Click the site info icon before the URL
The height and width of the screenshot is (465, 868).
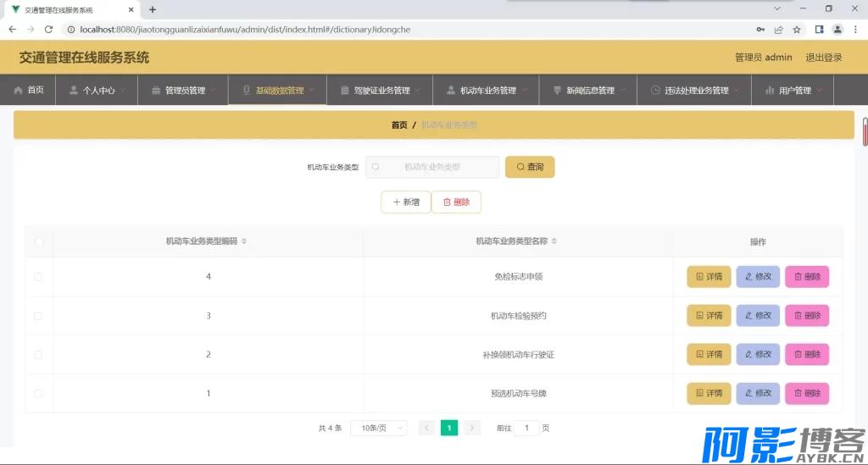click(x=71, y=30)
